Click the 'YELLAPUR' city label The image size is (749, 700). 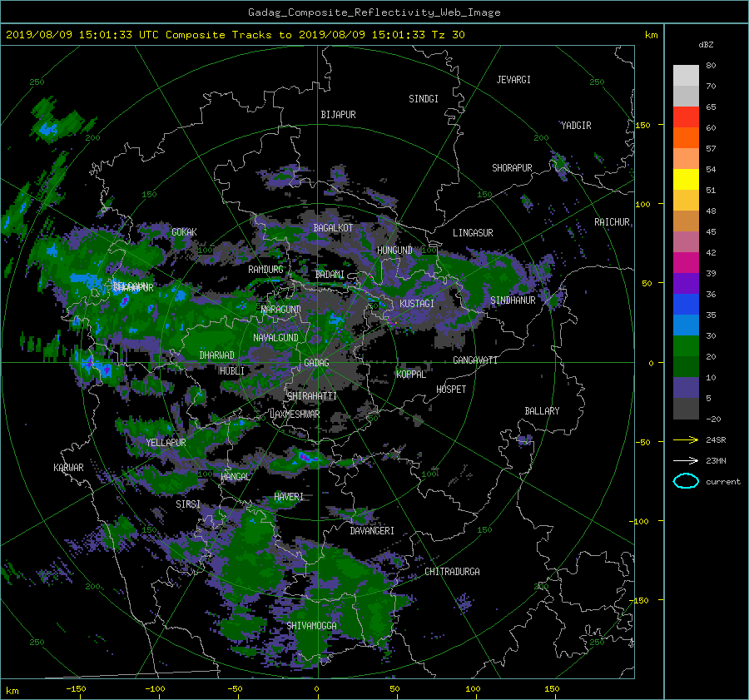(166, 443)
